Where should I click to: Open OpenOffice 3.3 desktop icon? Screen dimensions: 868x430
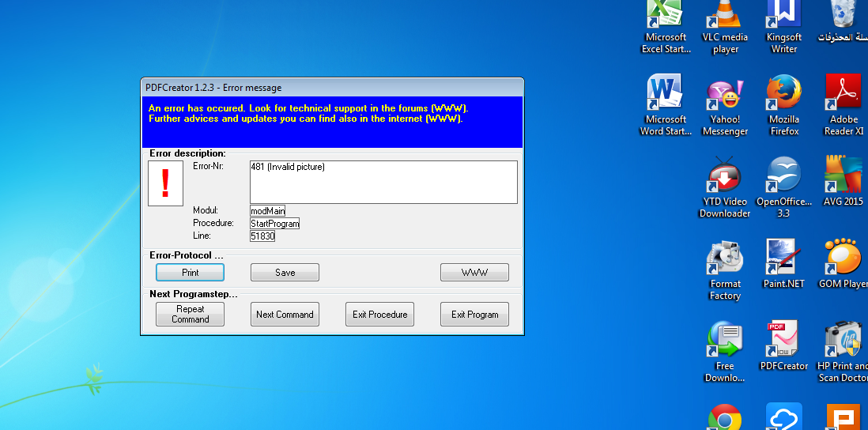[x=784, y=187]
